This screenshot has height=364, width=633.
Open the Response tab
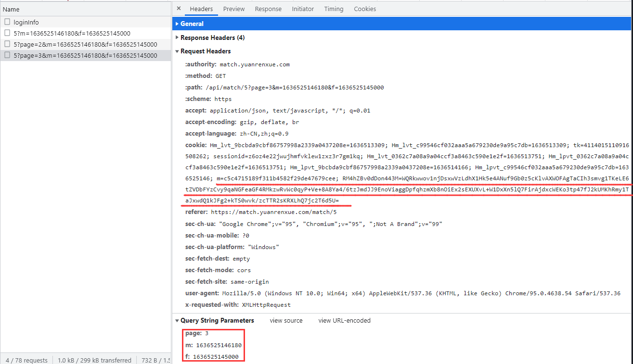268,9
